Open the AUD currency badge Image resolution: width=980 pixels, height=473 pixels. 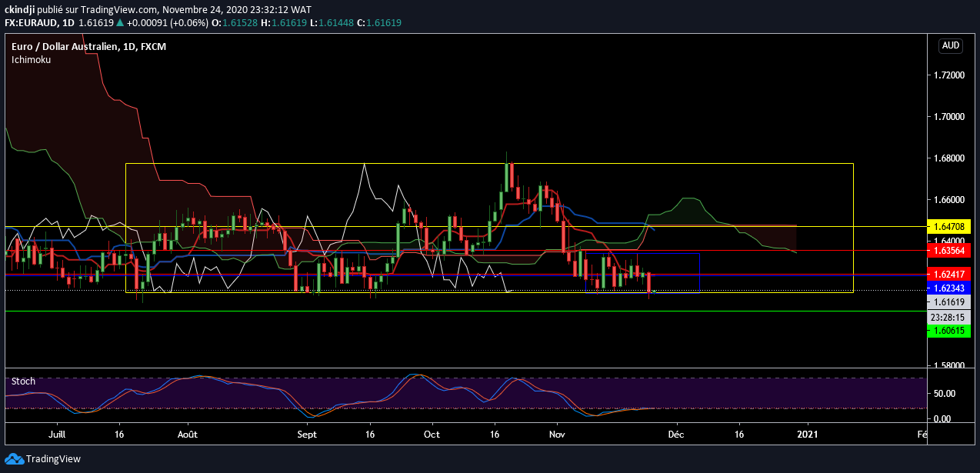[x=951, y=46]
